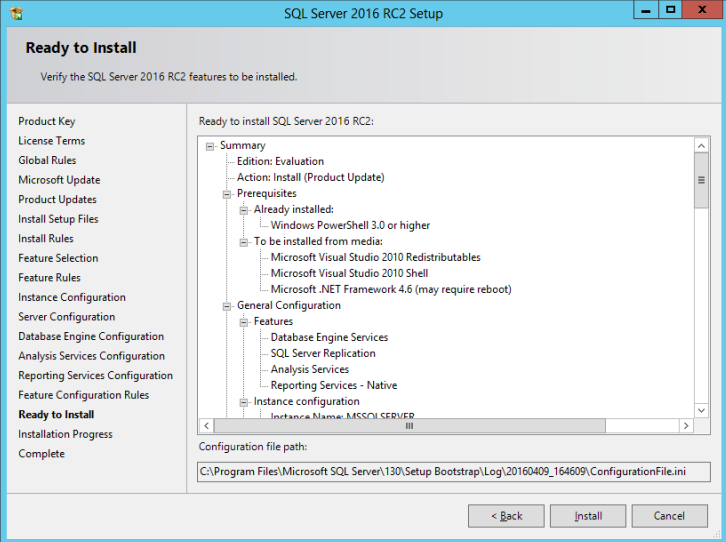Click the SQL Server setup title bar icon
This screenshot has height=542, width=726.
point(17,13)
